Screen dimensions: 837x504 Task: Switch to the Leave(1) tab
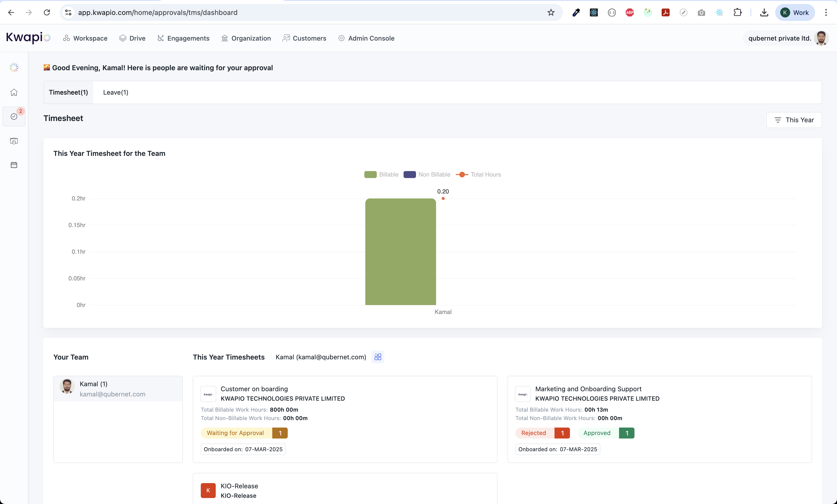pyautogui.click(x=116, y=92)
